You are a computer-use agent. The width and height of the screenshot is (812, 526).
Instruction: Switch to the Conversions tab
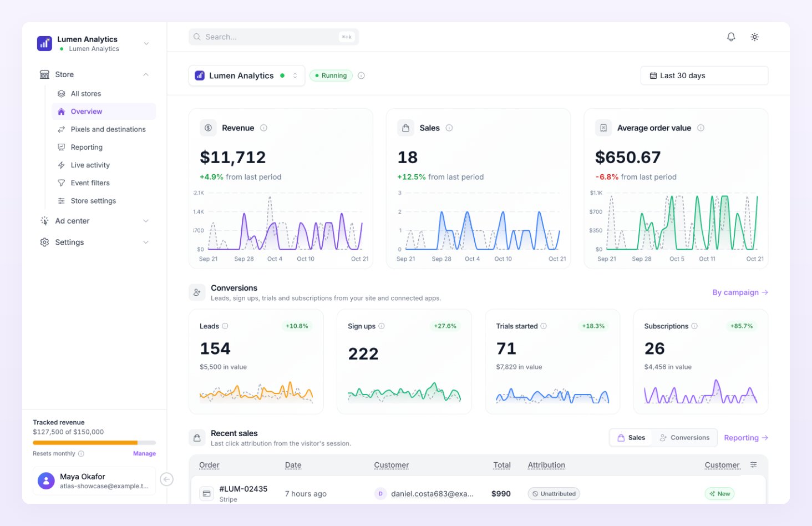coord(684,438)
